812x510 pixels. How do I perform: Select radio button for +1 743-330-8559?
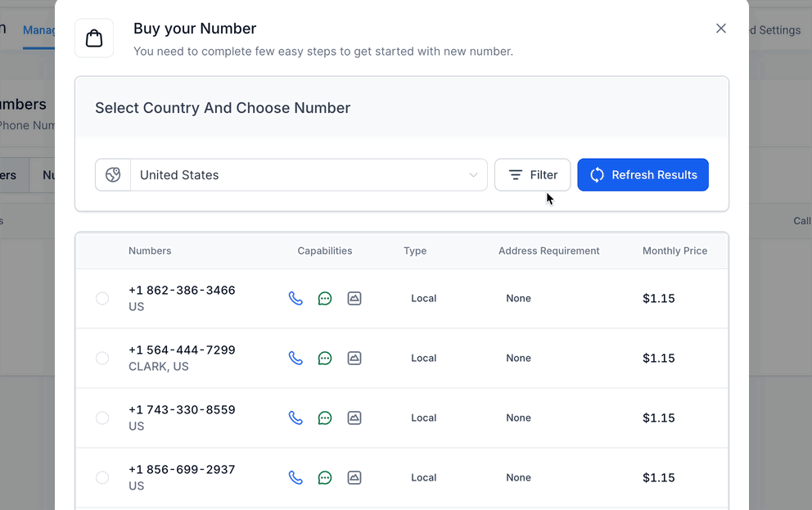coord(102,417)
